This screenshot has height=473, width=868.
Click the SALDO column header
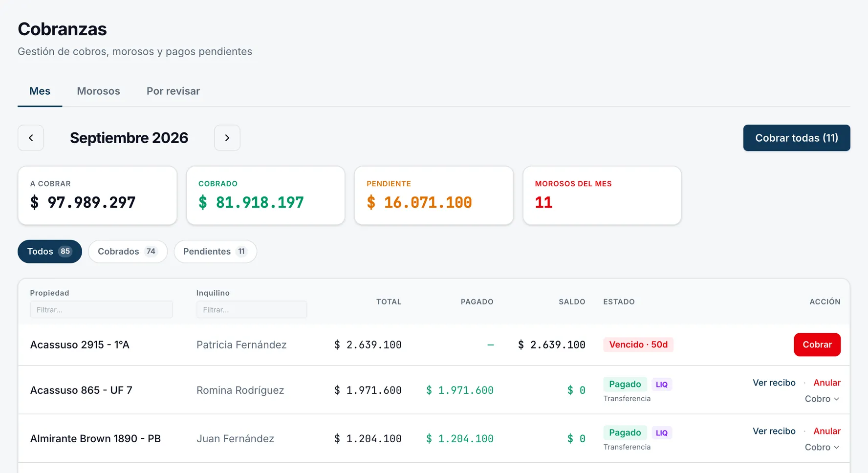click(572, 302)
